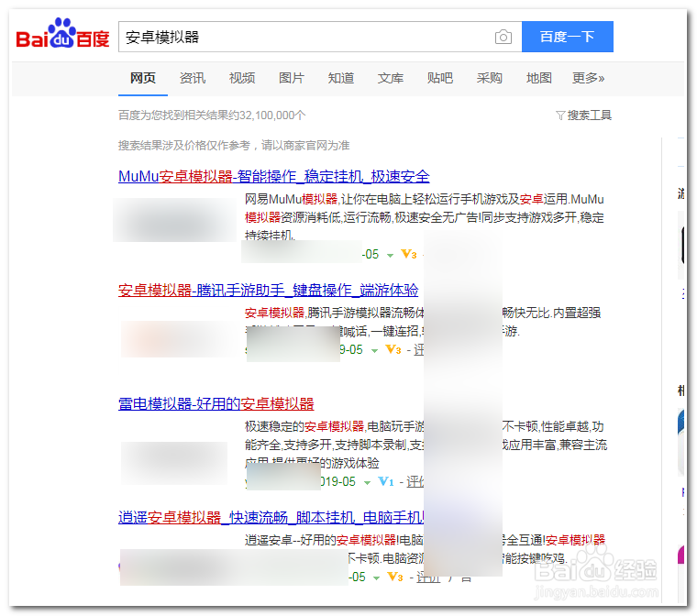
Task: Open the Baidu logo homepage link
Action: 62,34
